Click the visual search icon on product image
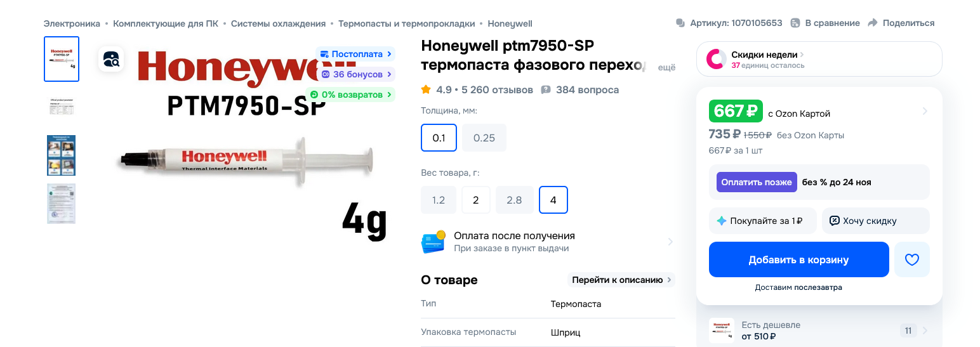Image resolution: width=980 pixels, height=347 pixels. coord(111,60)
